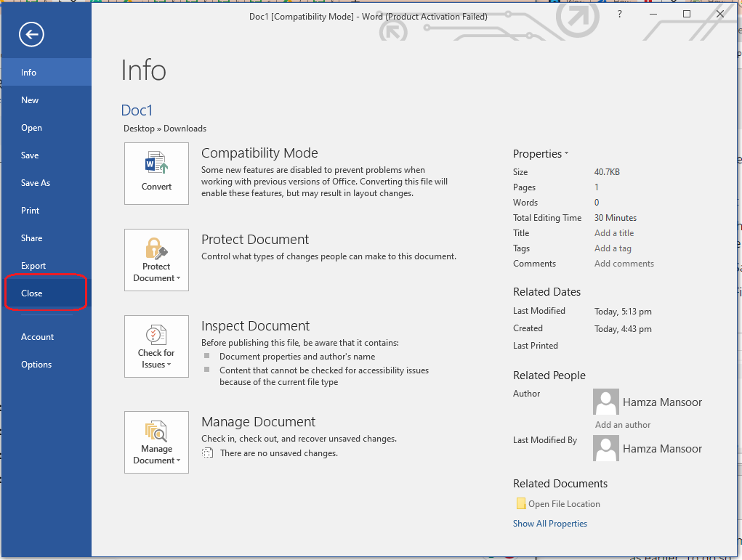Click the Convert document icon button

coord(157,174)
